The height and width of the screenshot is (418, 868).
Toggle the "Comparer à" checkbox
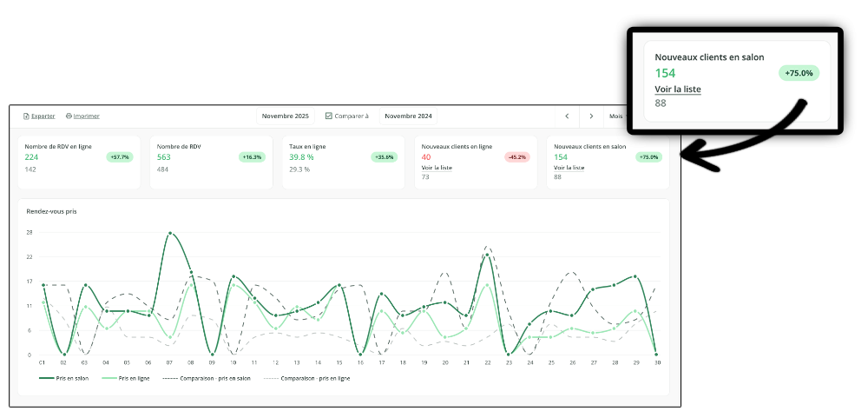pyautogui.click(x=329, y=116)
